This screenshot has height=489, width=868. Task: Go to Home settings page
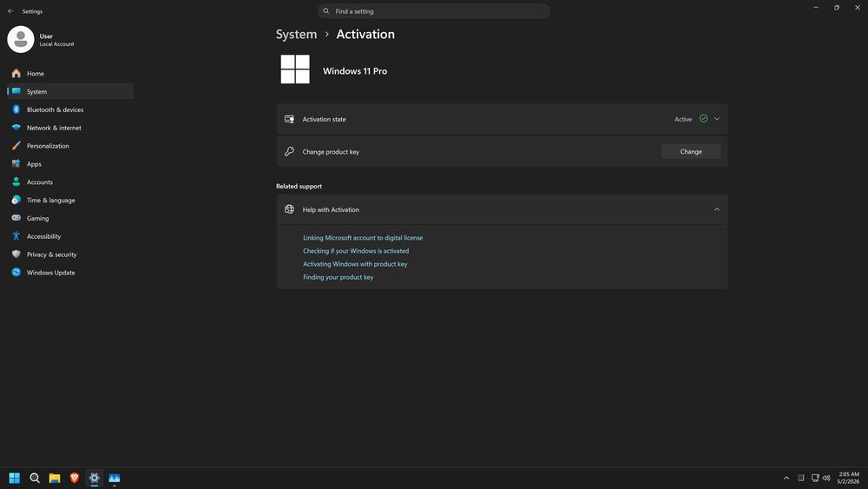70,73
